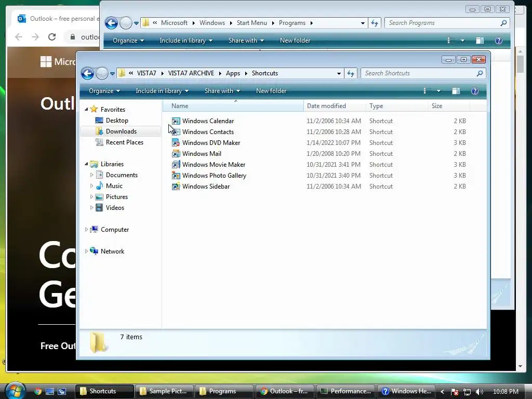This screenshot has height=399, width=532.
Task: Click New folder in the Programs window
Action: point(295,41)
